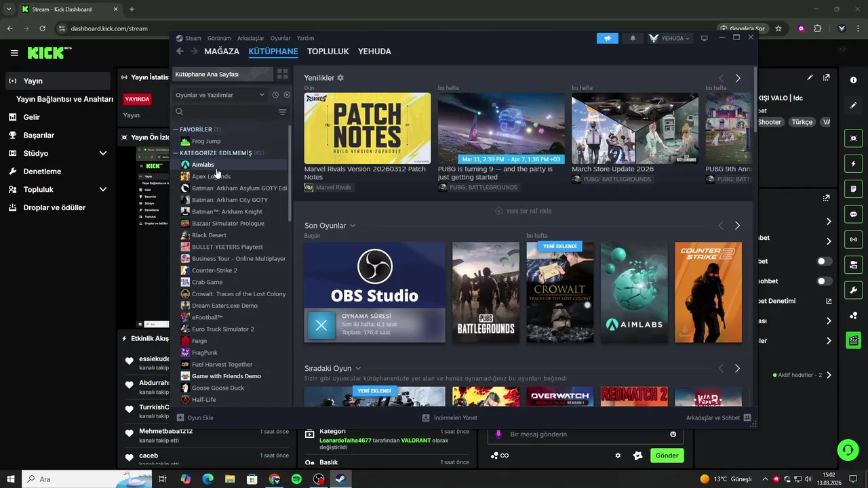Screen dimensions: 868x488
Task: Open İndirmeleri Yönet
Action: pos(450,418)
